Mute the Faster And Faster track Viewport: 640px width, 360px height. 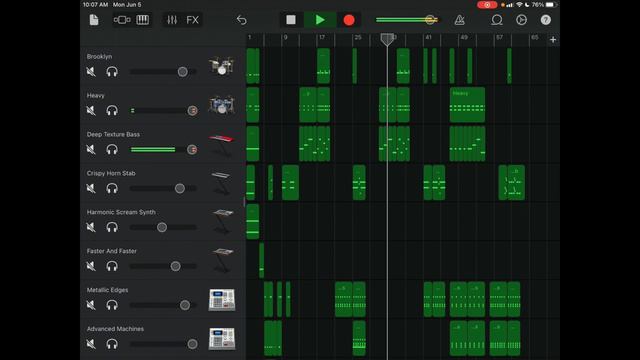coord(91,266)
